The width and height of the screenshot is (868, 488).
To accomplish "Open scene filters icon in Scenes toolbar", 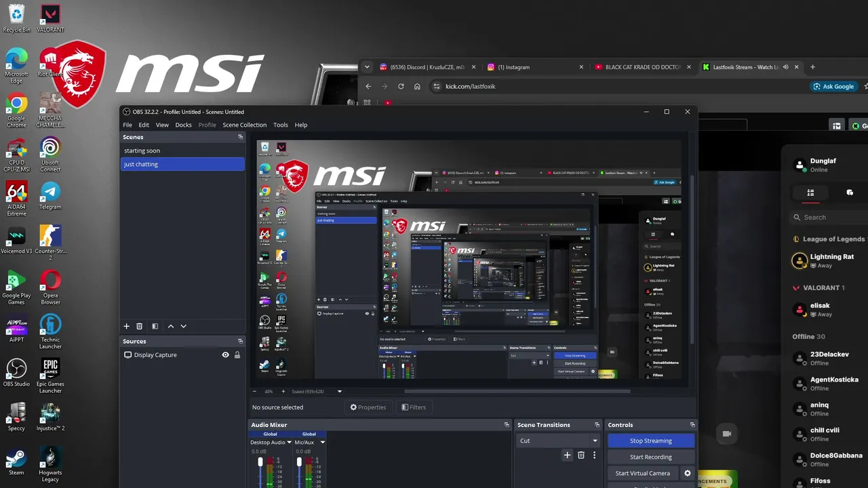I will 155,326.
